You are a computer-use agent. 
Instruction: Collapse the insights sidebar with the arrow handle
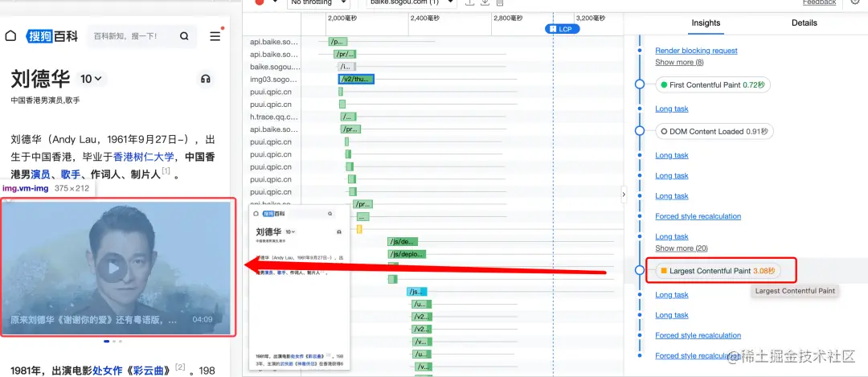click(x=624, y=195)
